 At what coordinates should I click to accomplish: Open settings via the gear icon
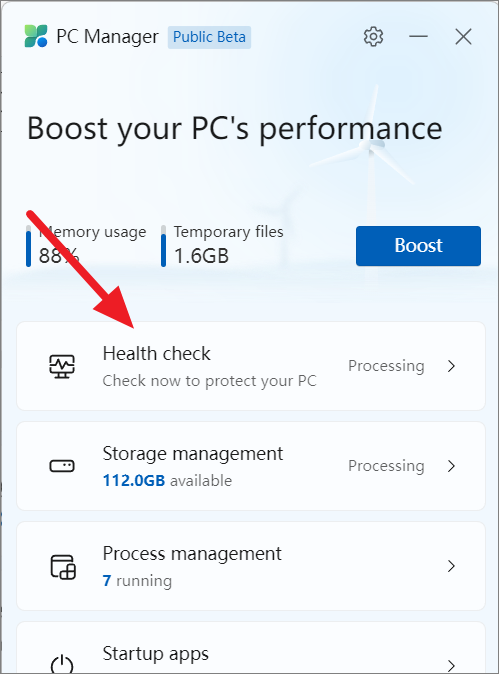(373, 37)
